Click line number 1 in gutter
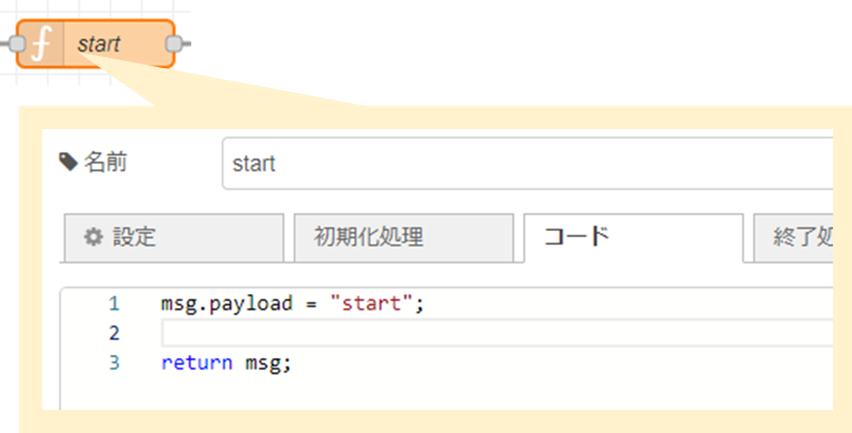 [x=114, y=303]
